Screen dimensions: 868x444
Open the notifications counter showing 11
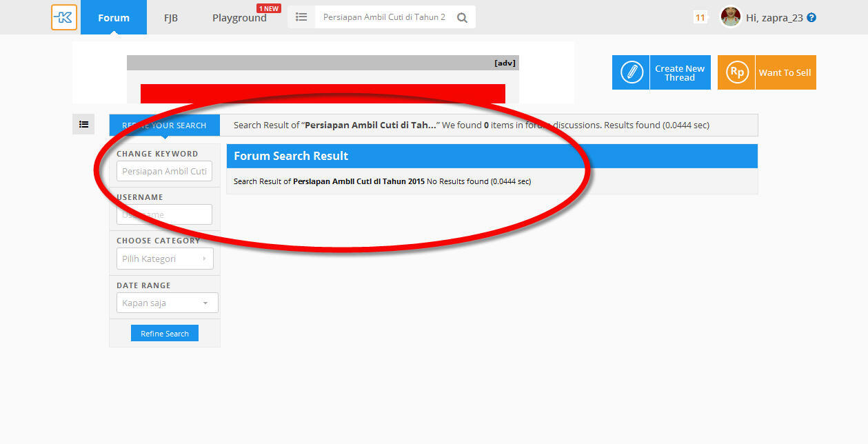click(x=700, y=17)
